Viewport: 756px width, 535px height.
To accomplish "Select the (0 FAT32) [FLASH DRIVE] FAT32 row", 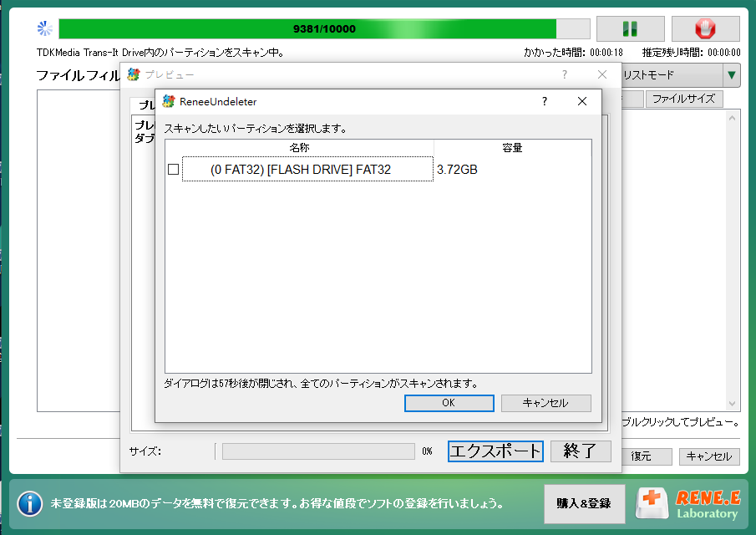I will click(x=307, y=170).
